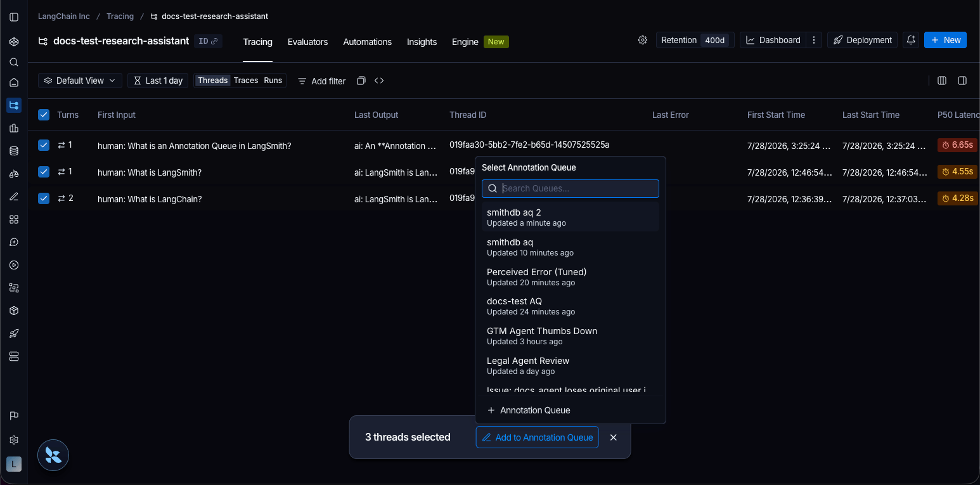Open the cube box sidebar icon
The image size is (980, 485).
pos(14,311)
